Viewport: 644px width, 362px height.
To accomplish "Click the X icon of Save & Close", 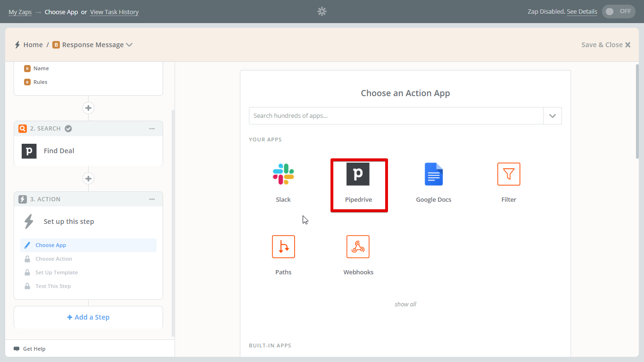I will point(628,45).
